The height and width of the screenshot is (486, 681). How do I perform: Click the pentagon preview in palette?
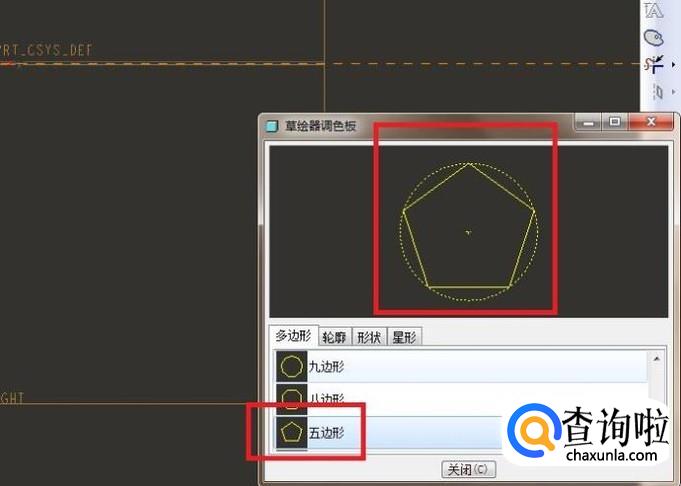coord(469,232)
